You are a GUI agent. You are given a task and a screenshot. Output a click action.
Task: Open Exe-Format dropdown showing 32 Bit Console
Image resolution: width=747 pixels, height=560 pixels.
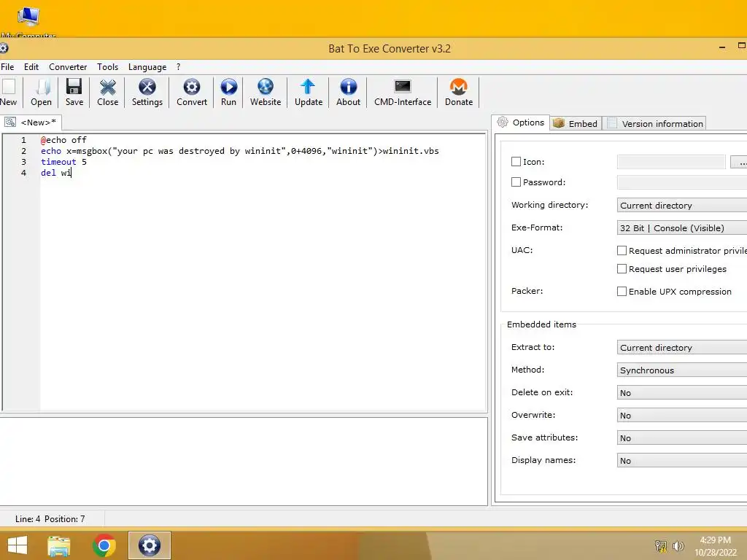(682, 227)
